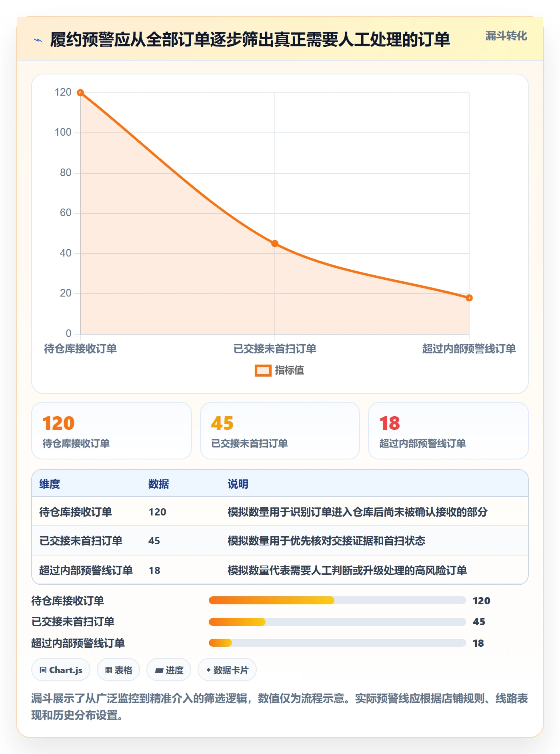The width and height of the screenshot is (560, 754).
Task: Click the 待仓库接收订单 progress bar
Action: click(337, 600)
